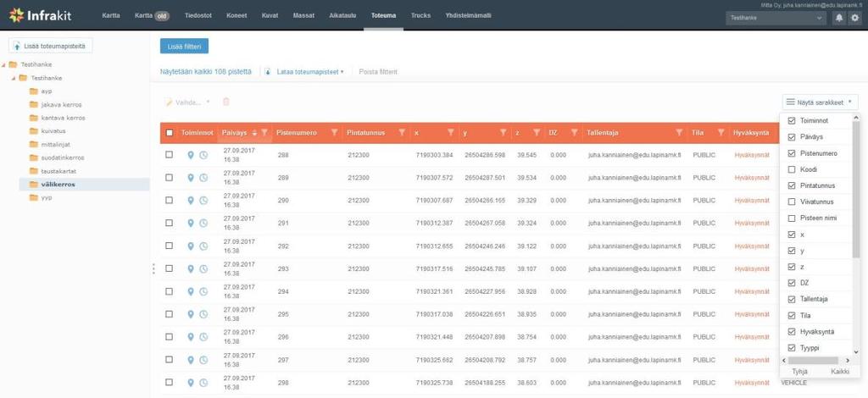Click the Lisää toteumapisteitä button
Image resolution: width=868 pixels, height=398 pixels.
point(51,46)
